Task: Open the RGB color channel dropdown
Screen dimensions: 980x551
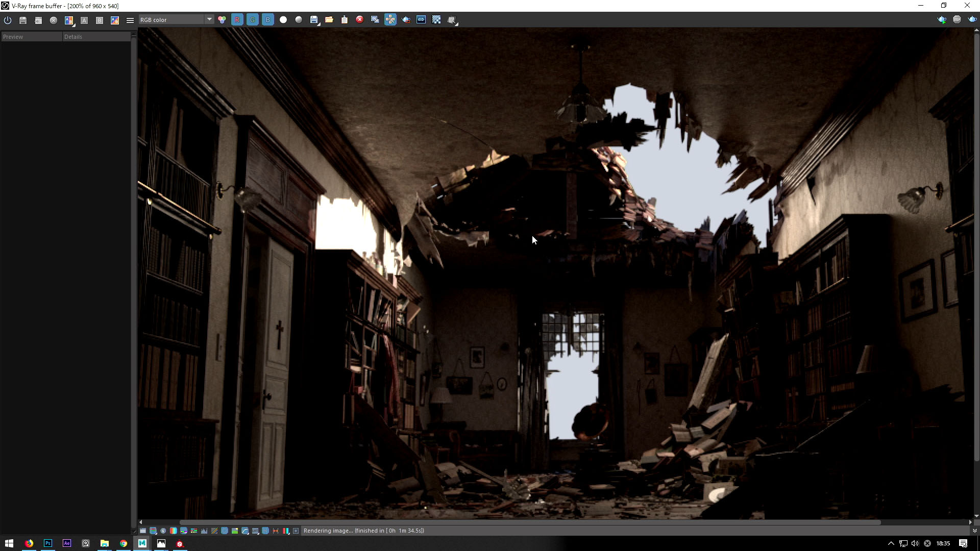Action: click(176, 20)
